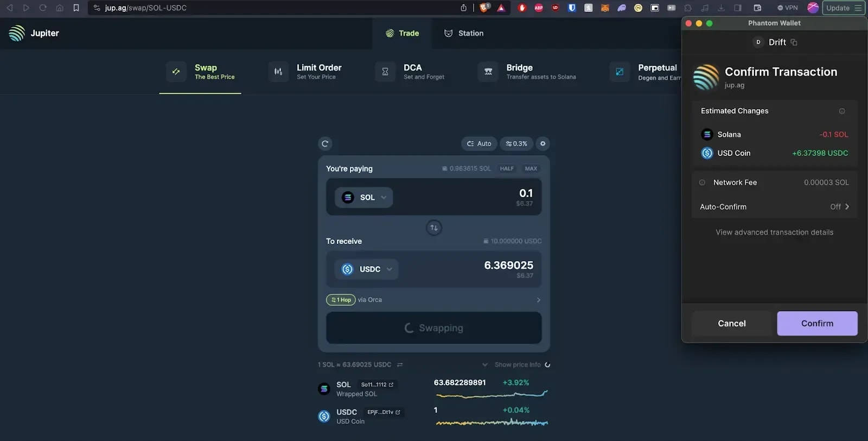
Task: Switch to the DCA tab
Action: point(410,72)
